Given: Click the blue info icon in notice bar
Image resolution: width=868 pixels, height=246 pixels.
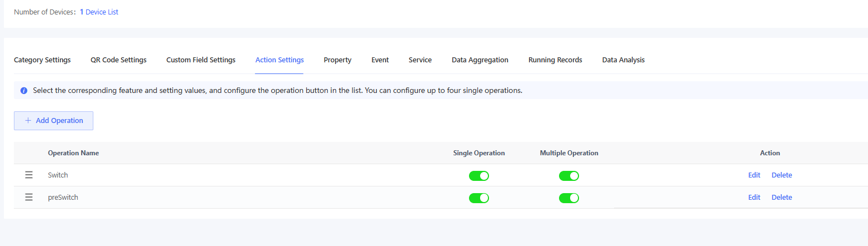Looking at the screenshot, I should point(24,91).
